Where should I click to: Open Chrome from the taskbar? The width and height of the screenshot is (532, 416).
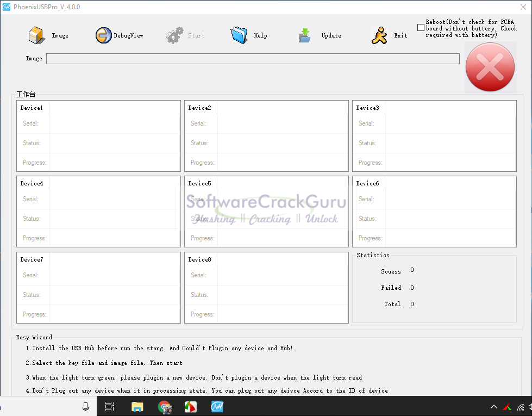(x=165, y=407)
